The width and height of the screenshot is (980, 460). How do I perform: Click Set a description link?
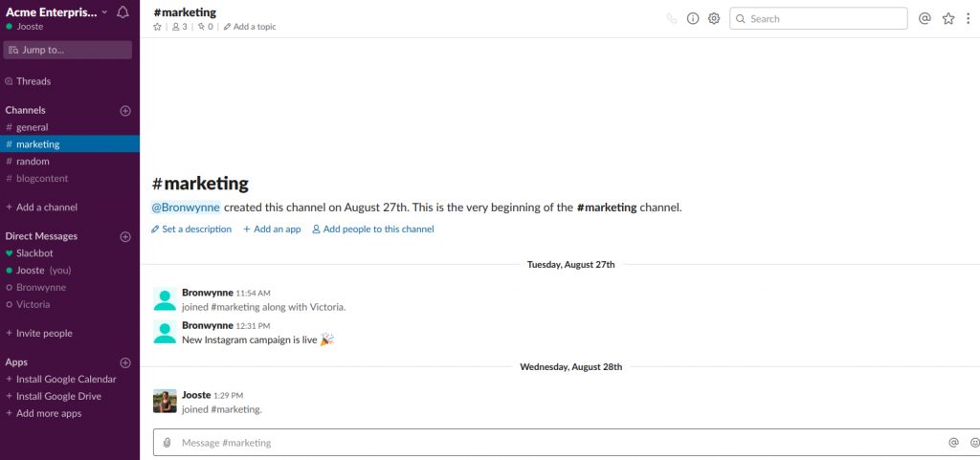tap(191, 230)
